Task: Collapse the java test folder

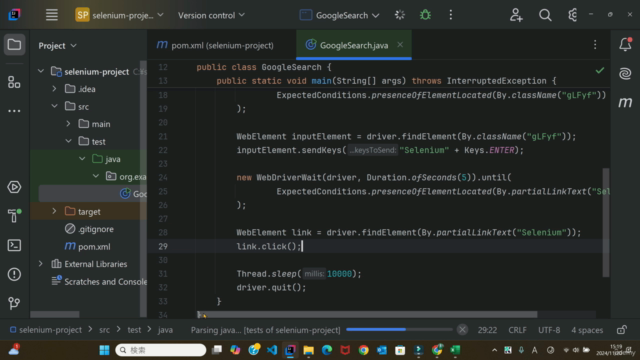Action: pos(82,159)
